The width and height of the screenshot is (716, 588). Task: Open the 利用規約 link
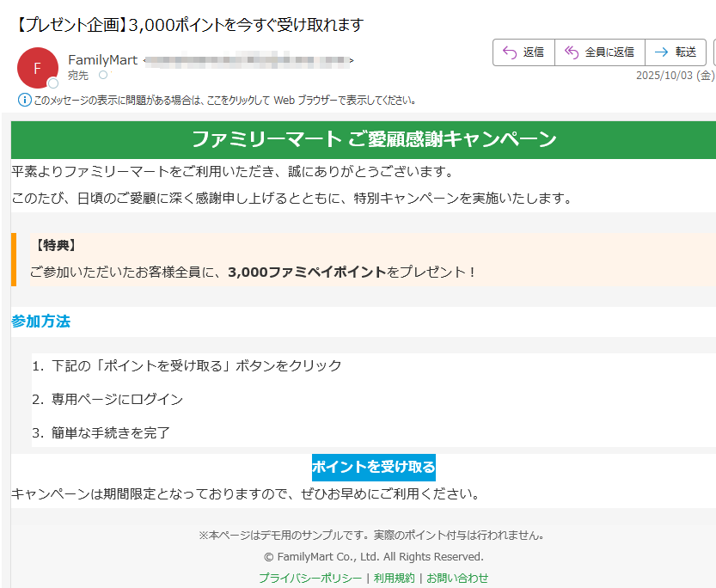pos(395,578)
